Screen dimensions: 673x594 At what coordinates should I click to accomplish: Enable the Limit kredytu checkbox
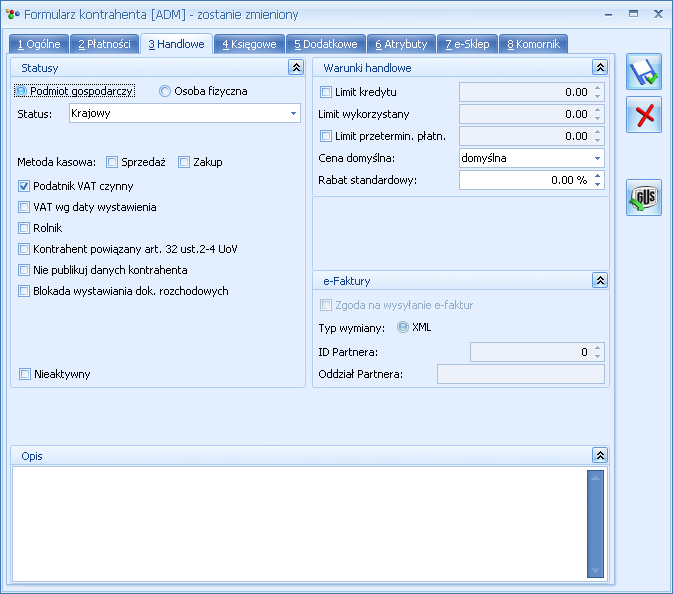pos(326,92)
